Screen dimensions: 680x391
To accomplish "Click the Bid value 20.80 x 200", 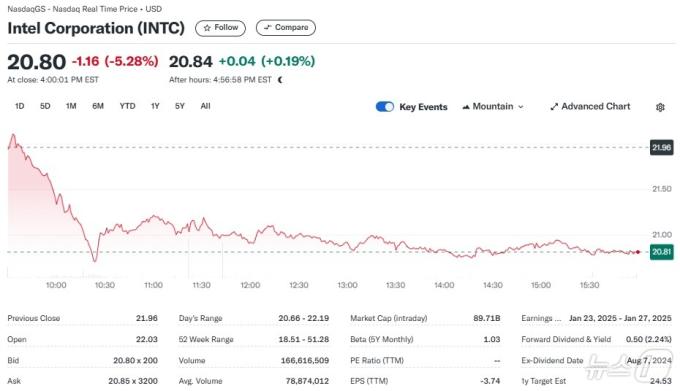I will click(135, 361).
